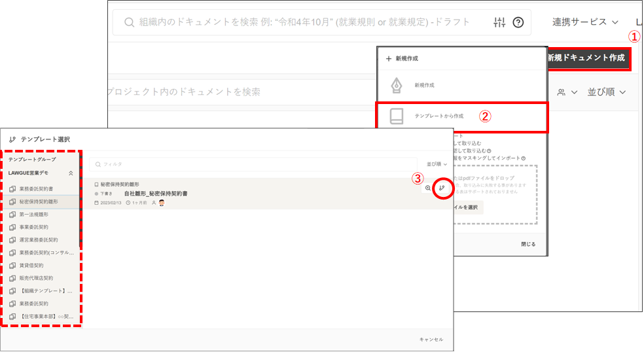Select 業務委託契約書 template group
Viewport: 644px width, 352px height.
[41, 189]
